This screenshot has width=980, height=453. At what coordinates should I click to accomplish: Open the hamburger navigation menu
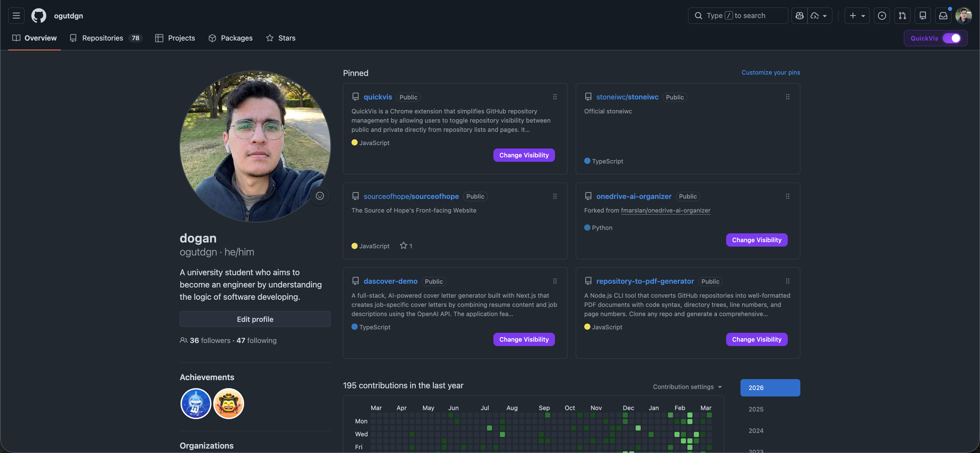pyautogui.click(x=16, y=16)
